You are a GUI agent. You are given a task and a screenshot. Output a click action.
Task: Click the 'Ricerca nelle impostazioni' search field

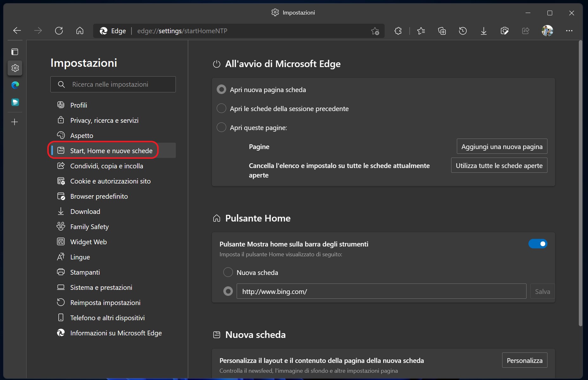[x=113, y=84]
